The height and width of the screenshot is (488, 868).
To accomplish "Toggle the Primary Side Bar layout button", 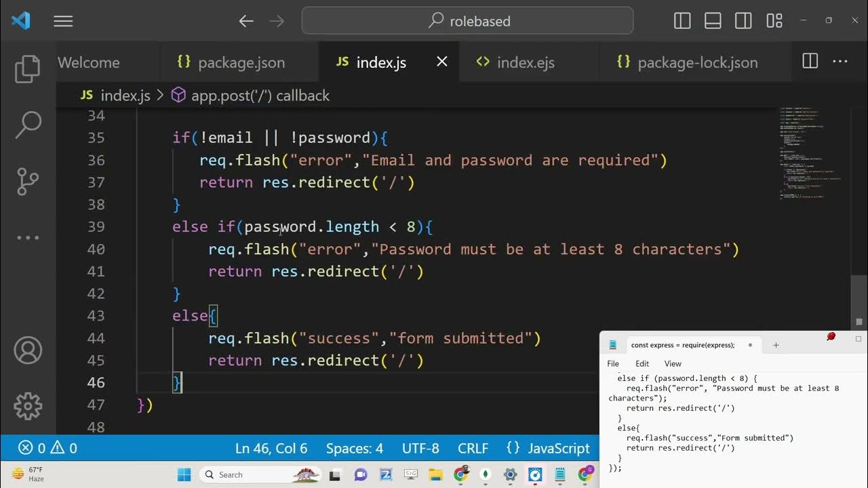I will tap(682, 21).
